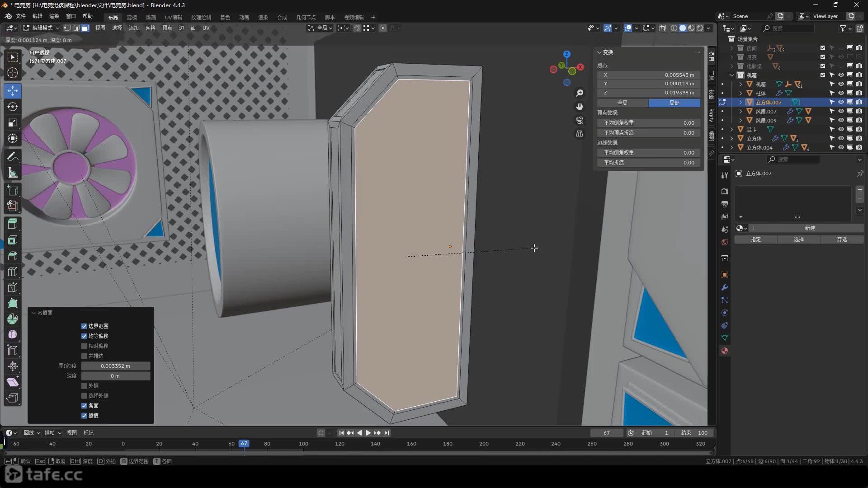Screen dimensions: 868x488
Task: Open the Modifiers properties wrench tab
Action: 725,287
